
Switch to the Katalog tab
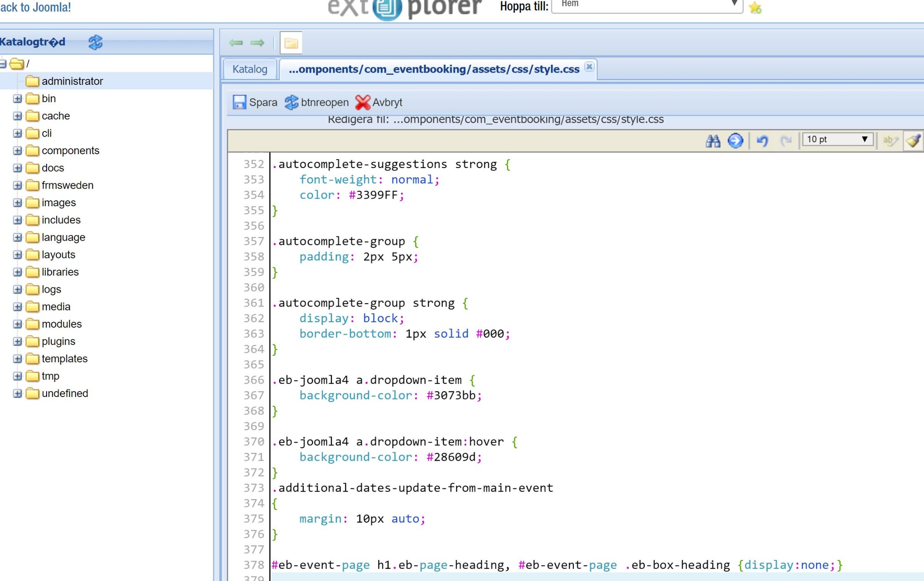[250, 69]
